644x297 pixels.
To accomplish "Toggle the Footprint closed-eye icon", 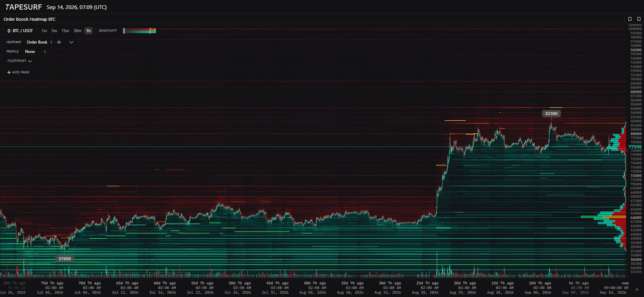I will click(x=30, y=61).
